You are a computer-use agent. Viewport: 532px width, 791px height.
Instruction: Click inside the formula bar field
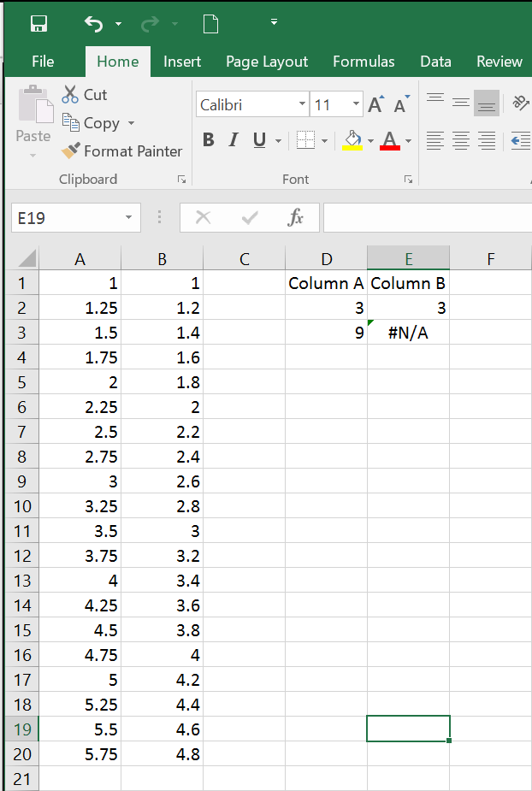click(x=428, y=218)
